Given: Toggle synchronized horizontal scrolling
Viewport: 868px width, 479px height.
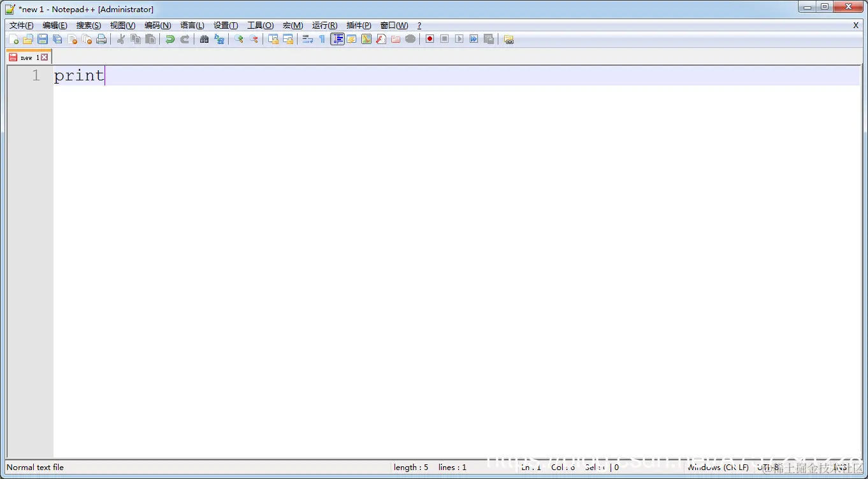Looking at the screenshot, I should [x=288, y=39].
